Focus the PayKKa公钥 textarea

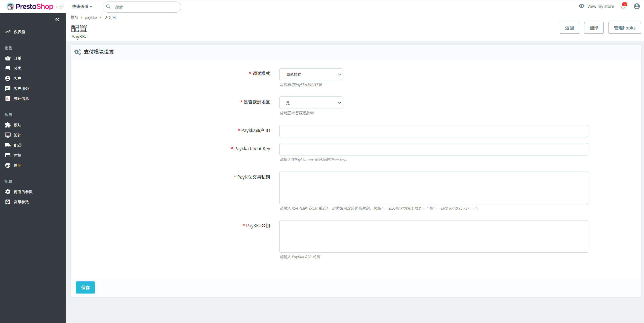pos(434,236)
